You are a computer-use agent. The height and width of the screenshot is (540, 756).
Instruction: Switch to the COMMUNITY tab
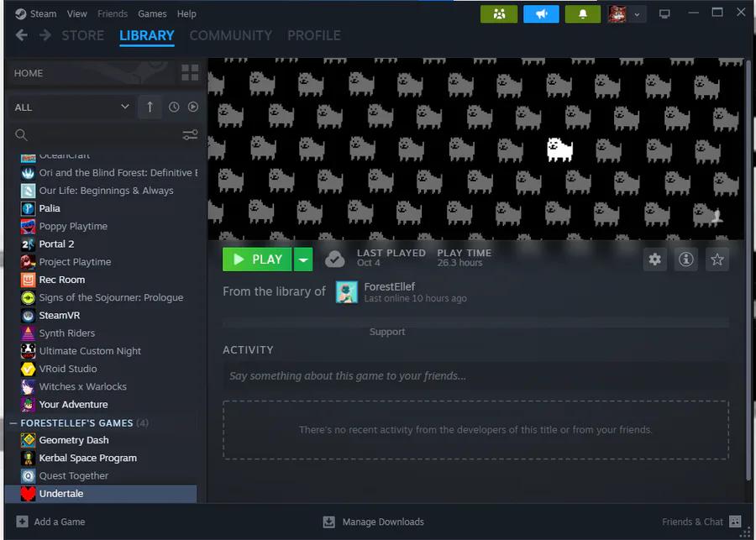pos(231,35)
